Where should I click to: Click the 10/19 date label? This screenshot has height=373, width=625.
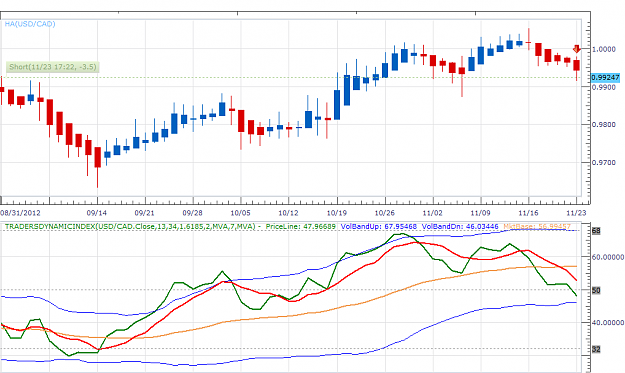pyautogui.click(x=336, y=213)
